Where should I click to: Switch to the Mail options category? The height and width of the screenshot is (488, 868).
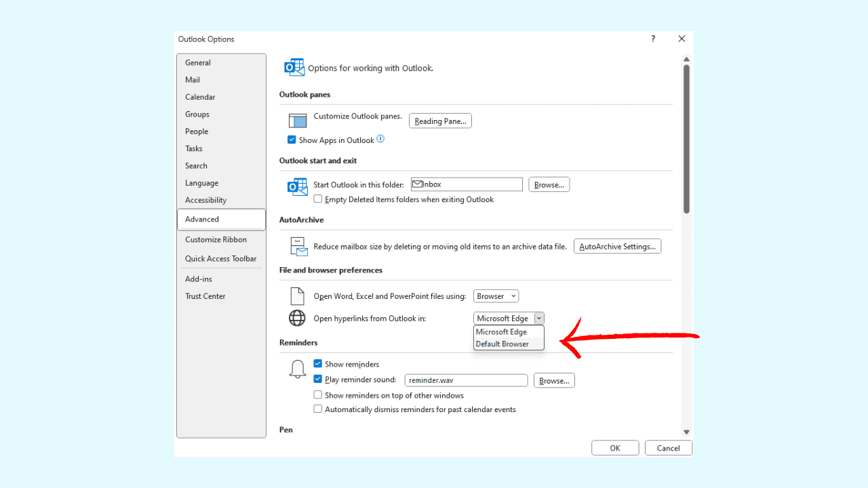(x=193, y=80)
